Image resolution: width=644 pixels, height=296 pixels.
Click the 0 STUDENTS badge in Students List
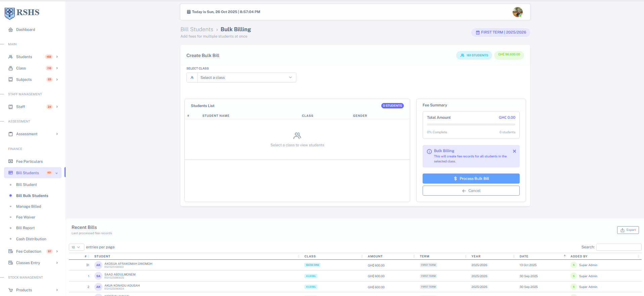tap(392, 106)
